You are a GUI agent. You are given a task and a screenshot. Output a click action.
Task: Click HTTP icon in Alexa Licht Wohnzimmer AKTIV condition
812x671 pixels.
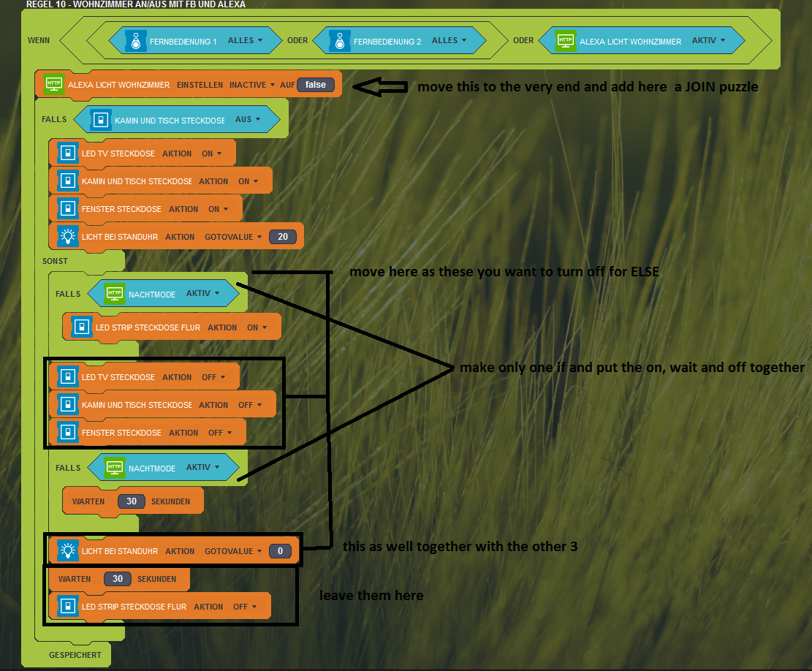click(565, 41)
